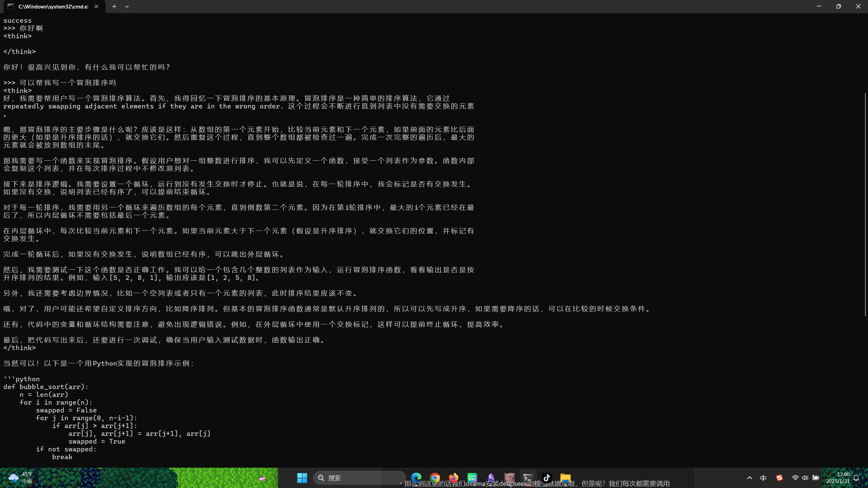Open the volume control in tray
This screenshot has width=868, height=488.
click(805, 478)
